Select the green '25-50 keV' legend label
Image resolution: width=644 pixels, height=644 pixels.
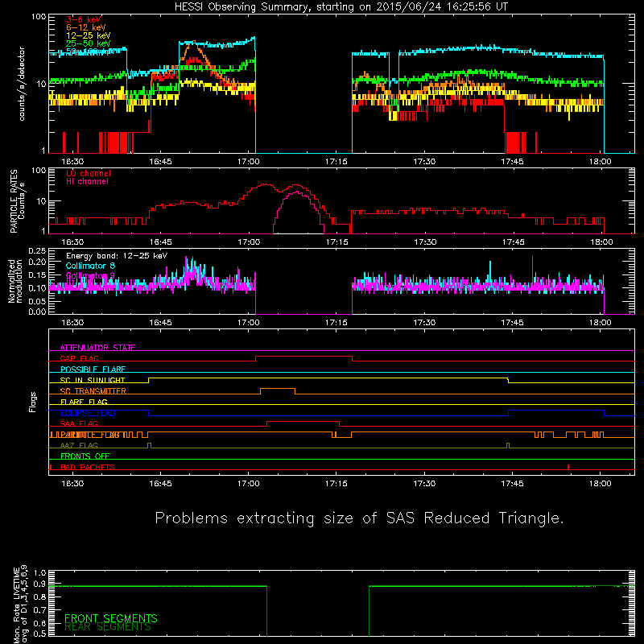coord(89,43)
